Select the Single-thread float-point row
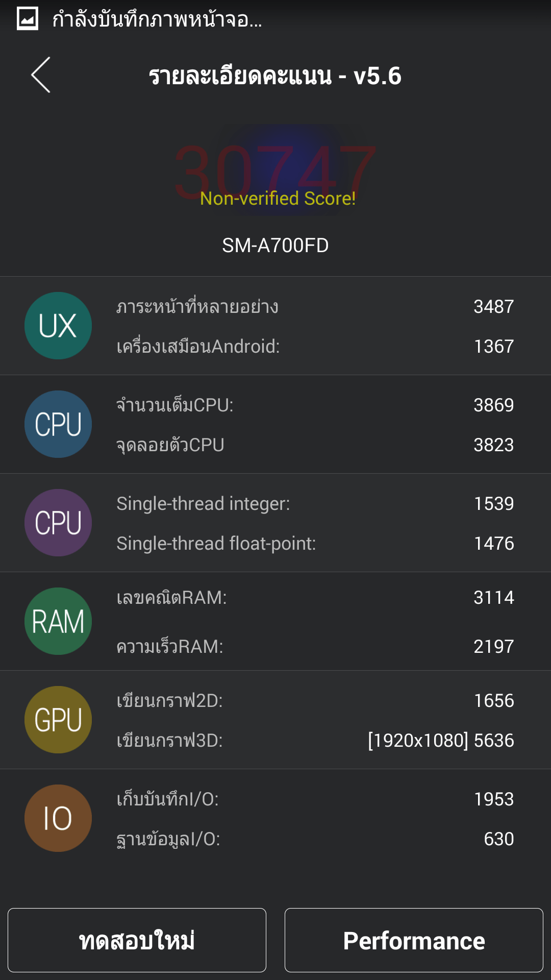The image size is (551, 980). [315, 544]
